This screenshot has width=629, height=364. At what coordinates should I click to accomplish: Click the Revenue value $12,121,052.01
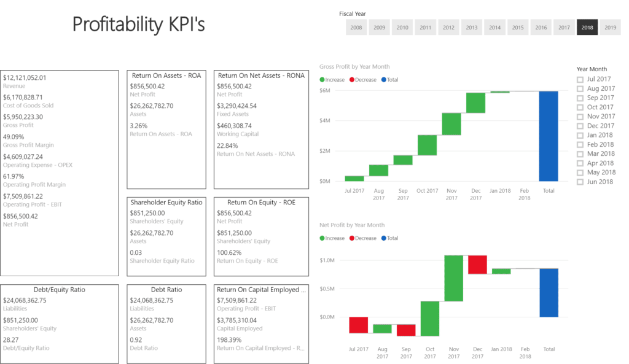tap(25, 78)
